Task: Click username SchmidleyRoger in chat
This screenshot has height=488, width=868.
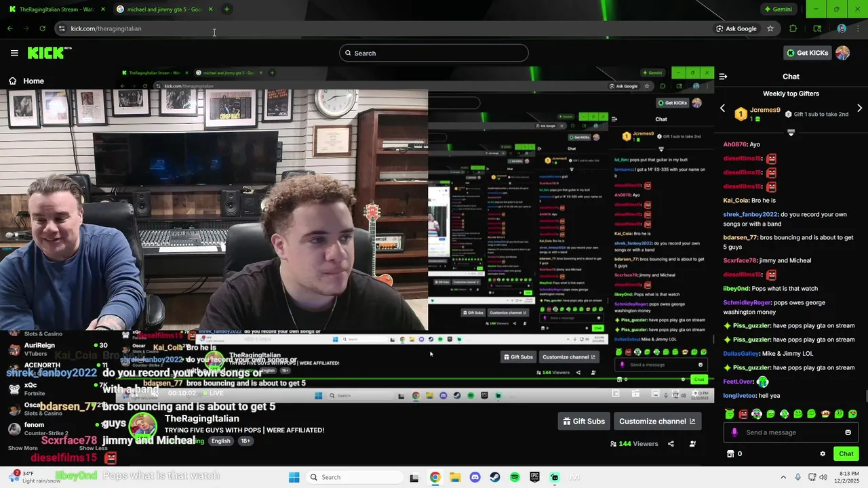Action: (747, 302)
